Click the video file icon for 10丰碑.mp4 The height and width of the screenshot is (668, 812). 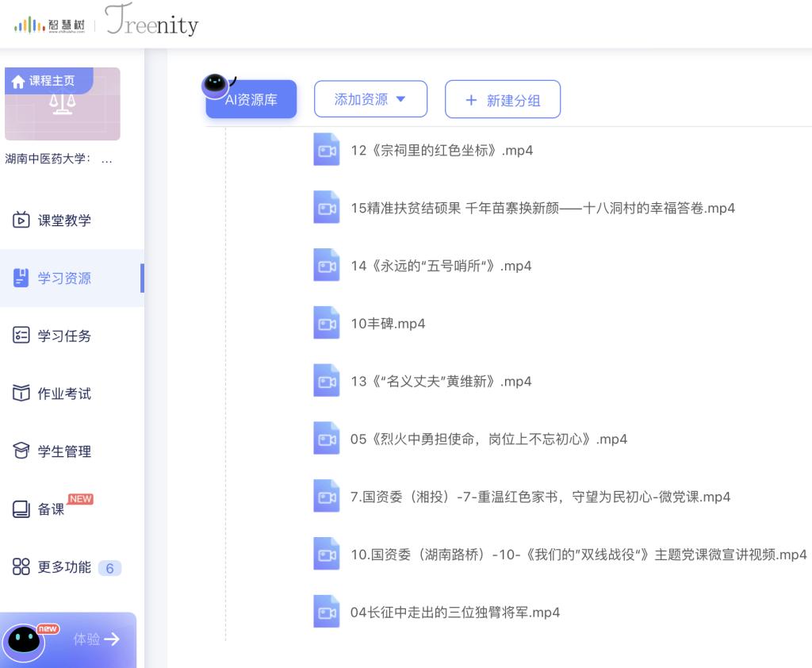click(x=326, y=324)
